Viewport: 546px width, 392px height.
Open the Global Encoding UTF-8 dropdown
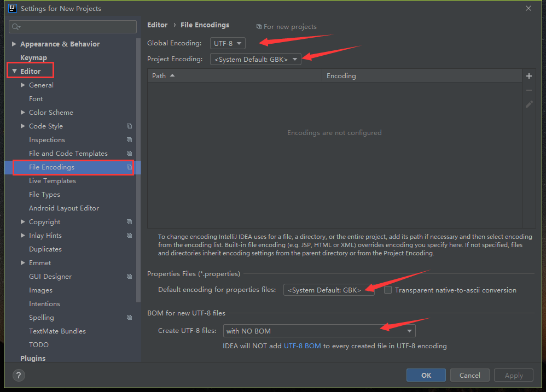pos(228,43)
